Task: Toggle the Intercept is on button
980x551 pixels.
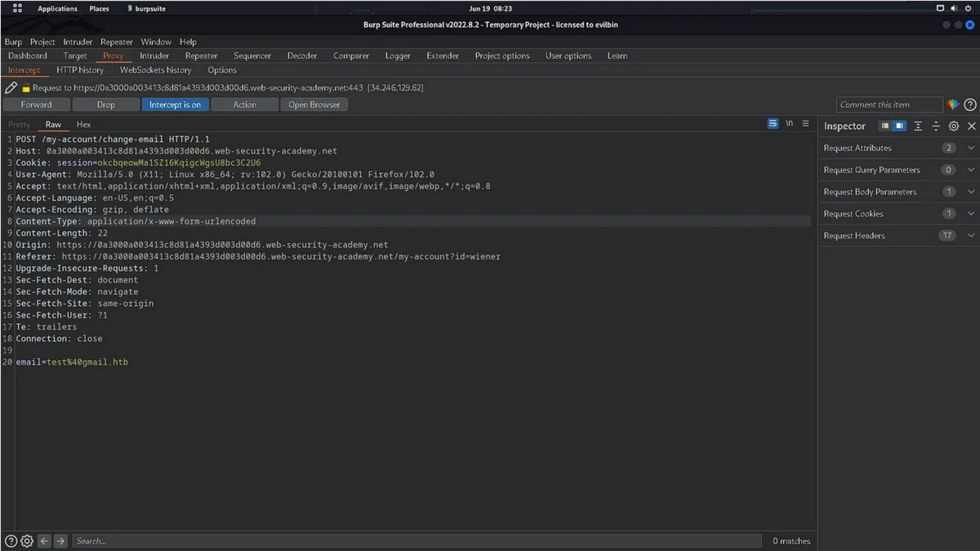Action: (175, 104)
